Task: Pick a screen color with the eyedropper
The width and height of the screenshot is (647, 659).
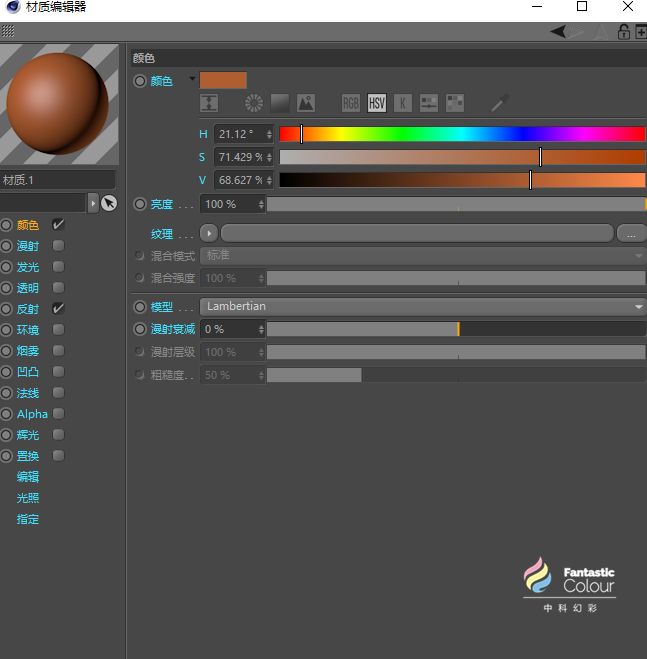Action: coord(499,103)
